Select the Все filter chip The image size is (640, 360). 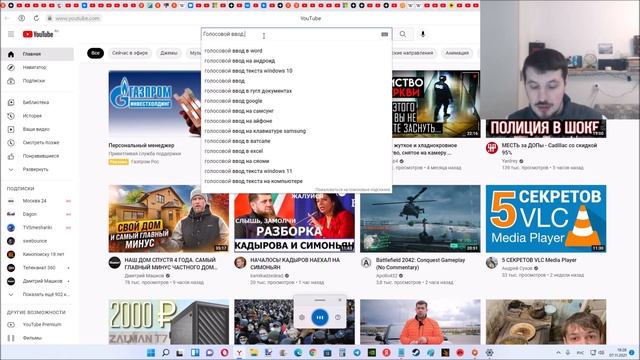pyautogui.click(x=96, y=53)
